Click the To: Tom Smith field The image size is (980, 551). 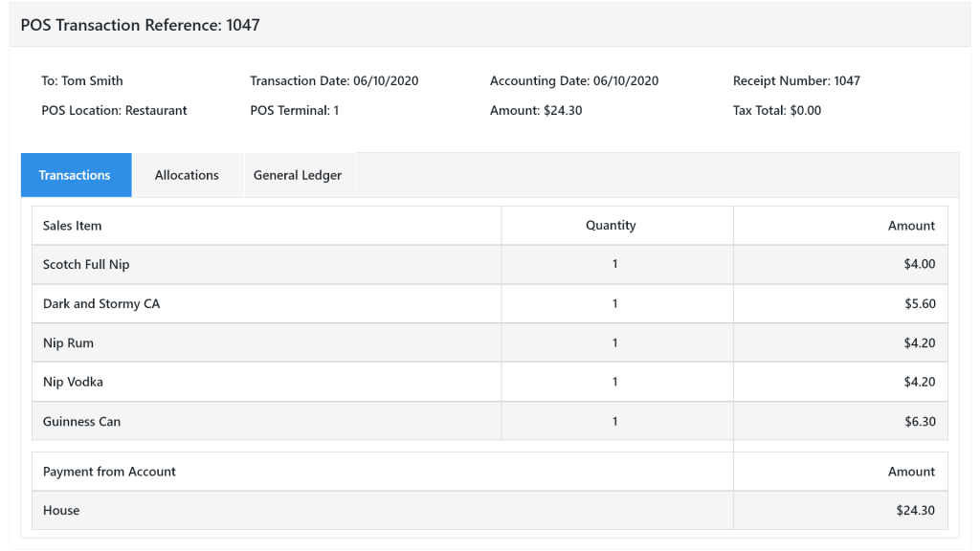(x=82, y=80)
